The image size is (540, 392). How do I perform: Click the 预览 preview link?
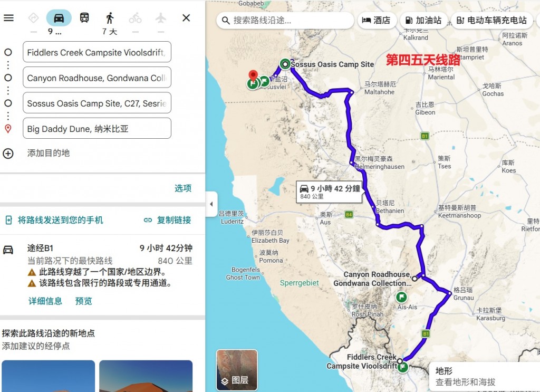84,301
